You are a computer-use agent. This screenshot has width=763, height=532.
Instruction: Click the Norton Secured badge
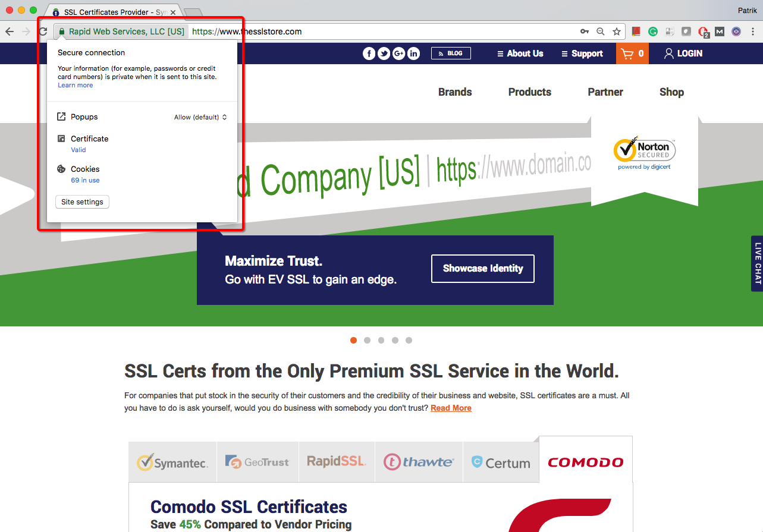[645, 152]
